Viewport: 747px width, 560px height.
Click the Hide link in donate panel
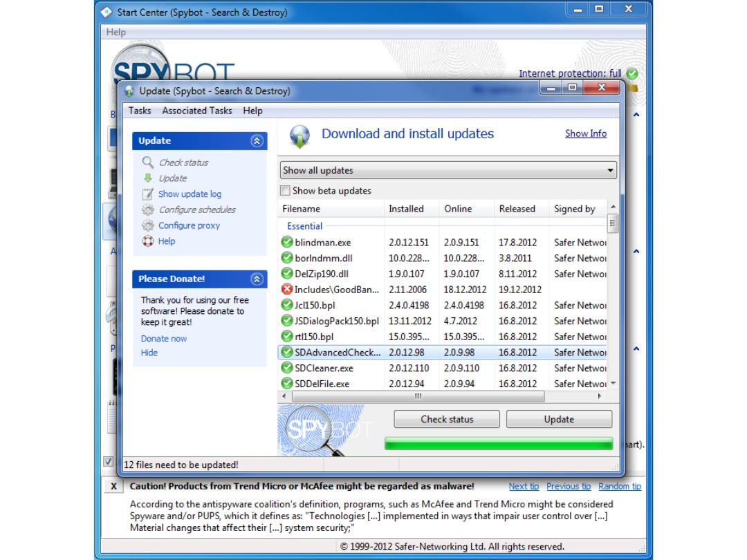coord(149,353)
